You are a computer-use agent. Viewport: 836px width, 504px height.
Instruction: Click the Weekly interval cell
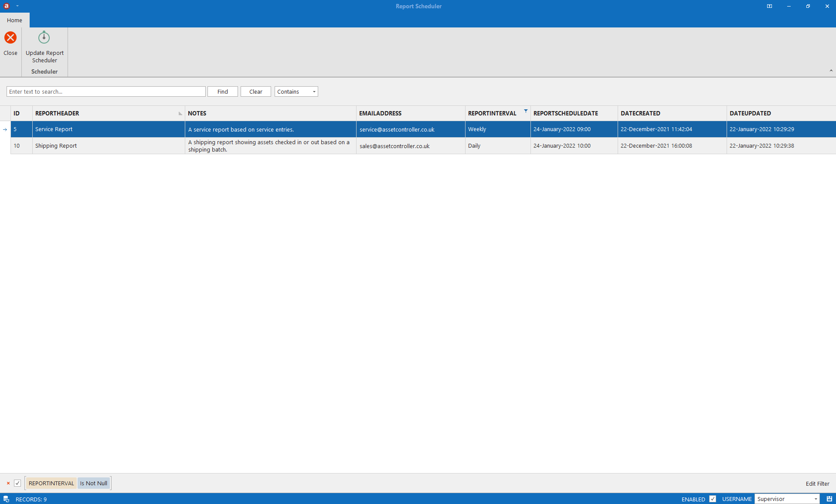[x=498, y=129]
